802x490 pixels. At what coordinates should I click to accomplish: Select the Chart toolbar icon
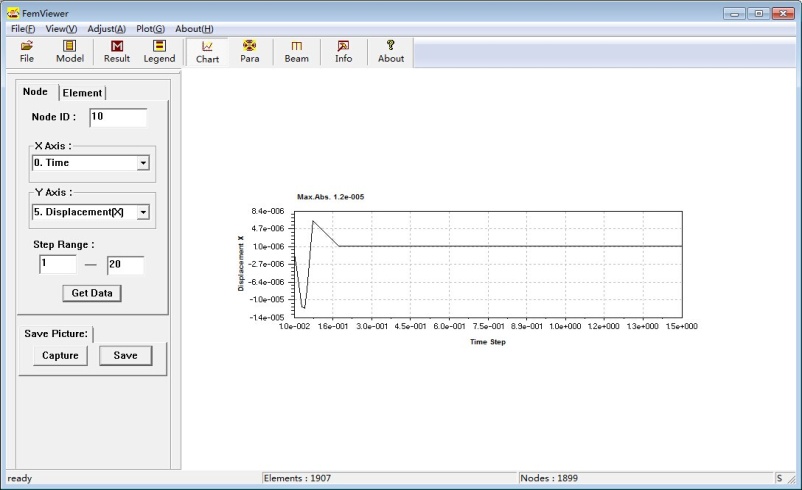click(x=207, y=52)
